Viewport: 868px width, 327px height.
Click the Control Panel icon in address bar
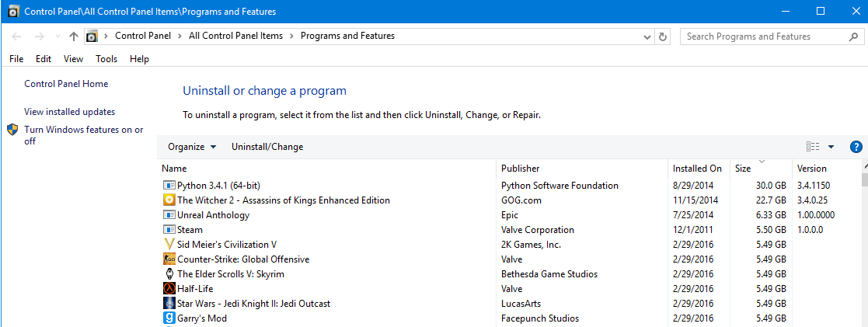point(92,37)
